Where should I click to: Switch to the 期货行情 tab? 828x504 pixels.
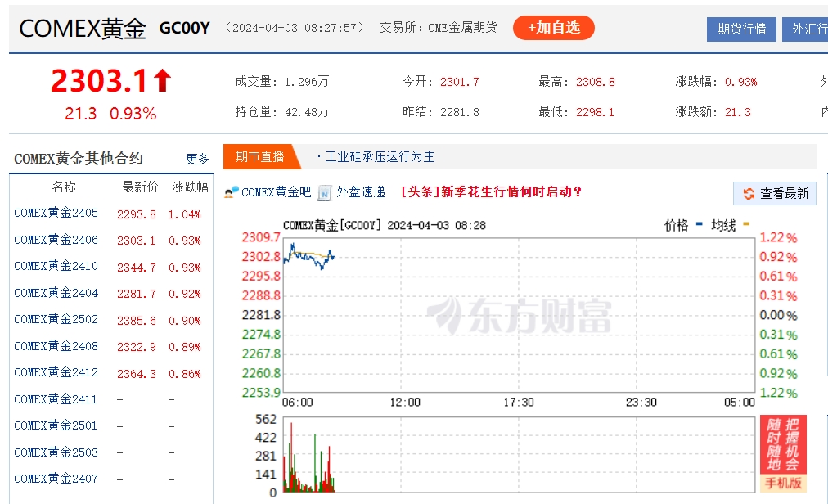(x=741, y=29)
